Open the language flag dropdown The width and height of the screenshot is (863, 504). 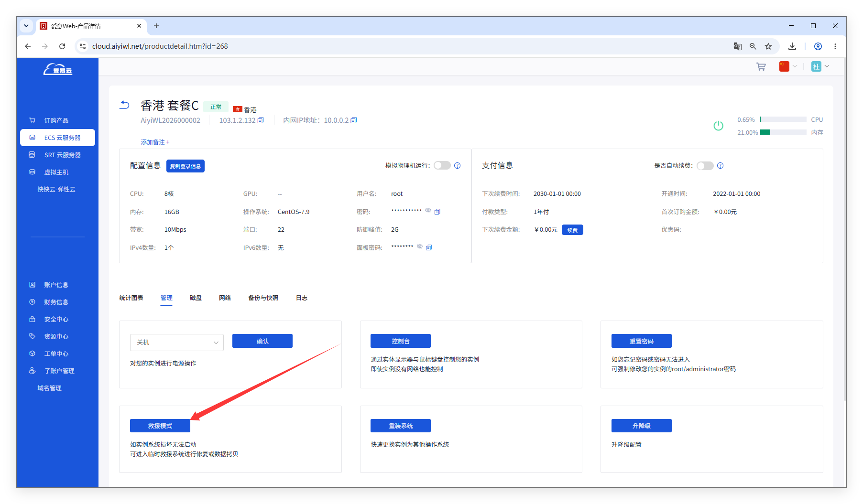click(x=788, y=66)
